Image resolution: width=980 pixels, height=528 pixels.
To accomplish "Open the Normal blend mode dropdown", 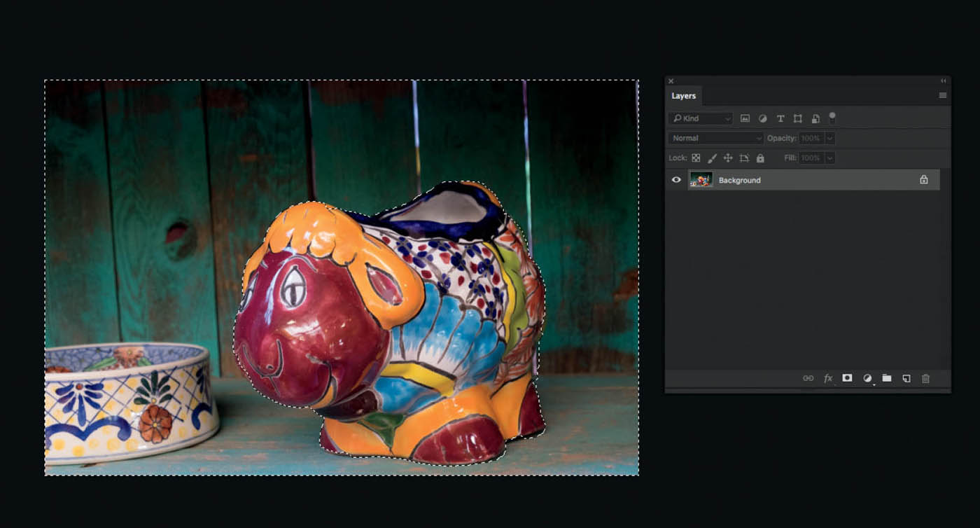I will (x=715, y=139).
